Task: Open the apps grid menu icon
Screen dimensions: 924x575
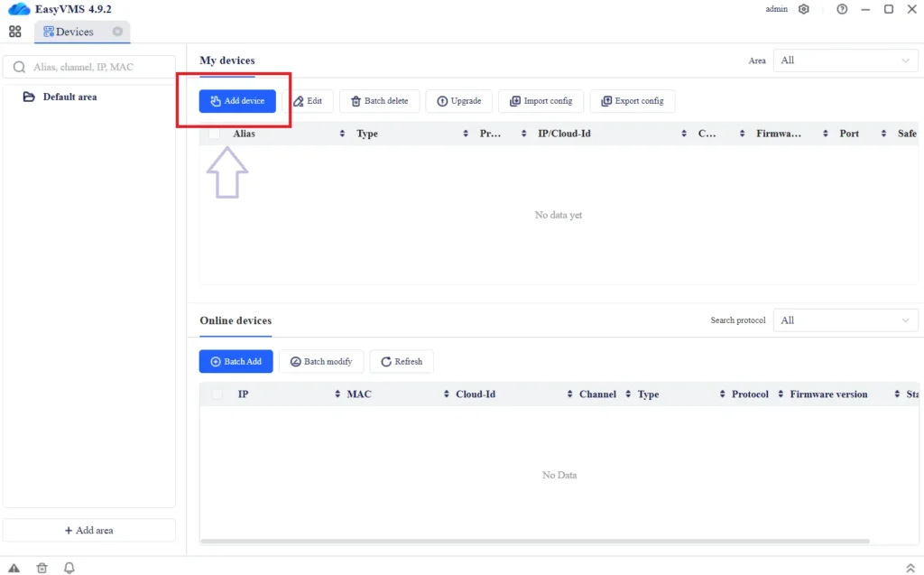Action: pos(14,32)
